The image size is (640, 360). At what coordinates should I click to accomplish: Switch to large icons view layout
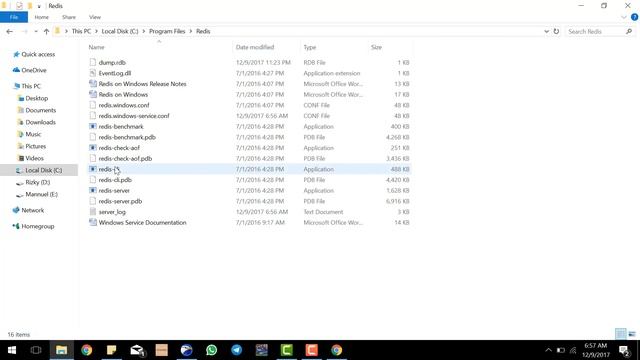pos(632,334)
